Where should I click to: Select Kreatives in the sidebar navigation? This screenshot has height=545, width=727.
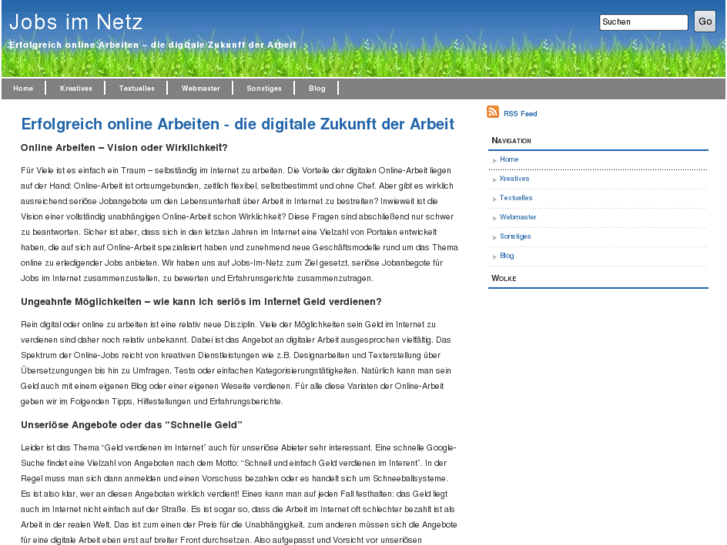514,179
